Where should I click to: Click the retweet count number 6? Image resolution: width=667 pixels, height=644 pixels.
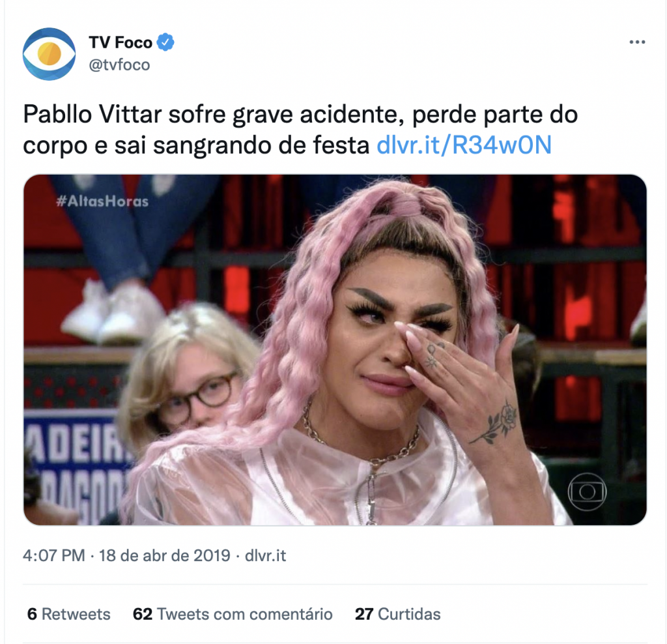[x=32, y=614]
